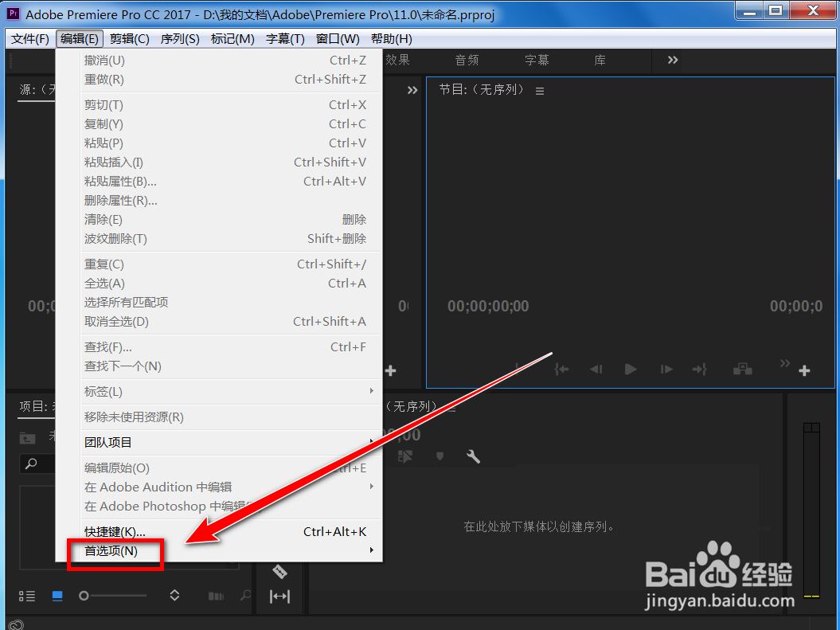Switch Project panel to List View
Viewport: 840px width, 630px height.
click(x=27, y=596)
